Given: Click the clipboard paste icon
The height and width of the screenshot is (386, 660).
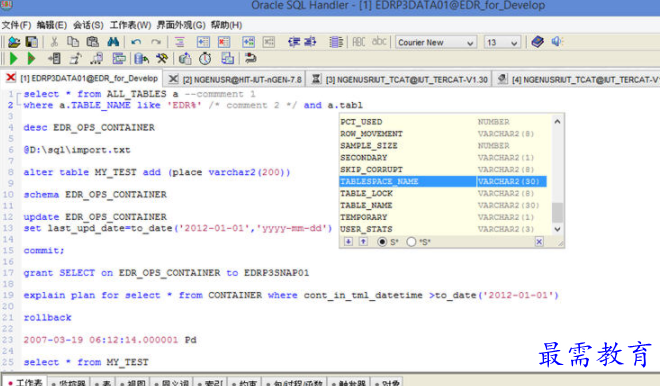Looking at the screenshot, I should (92, 42).
